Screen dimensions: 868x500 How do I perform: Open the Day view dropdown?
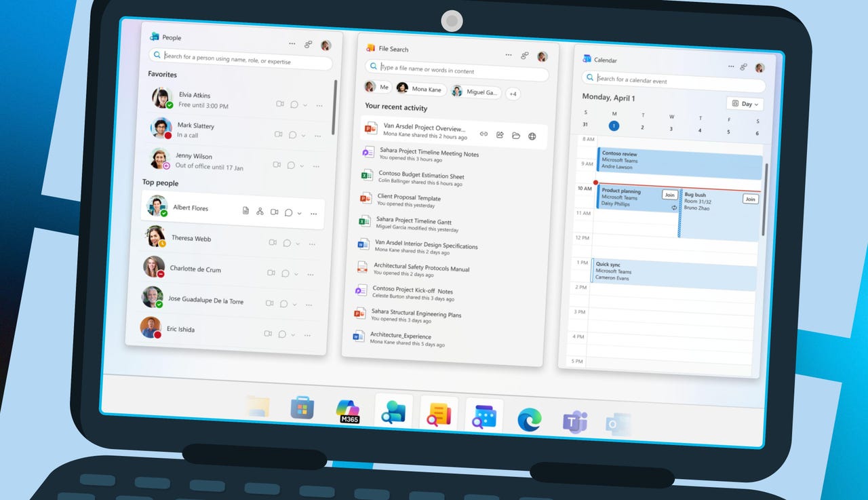pyautogui.click(x=745, y=104)
